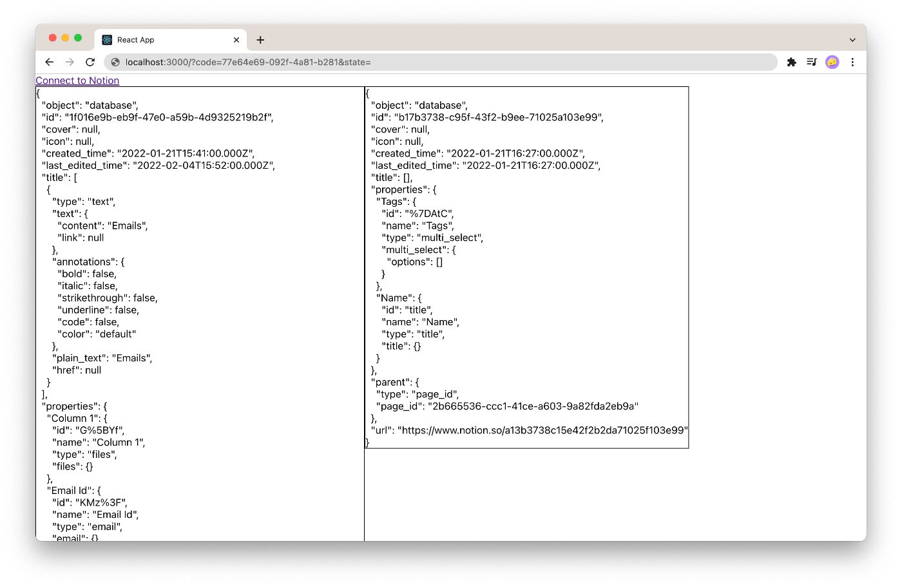This screenshot has width=902, height=588.
Task: Click the localhost:3000 address bar
Action: (441, 62)
